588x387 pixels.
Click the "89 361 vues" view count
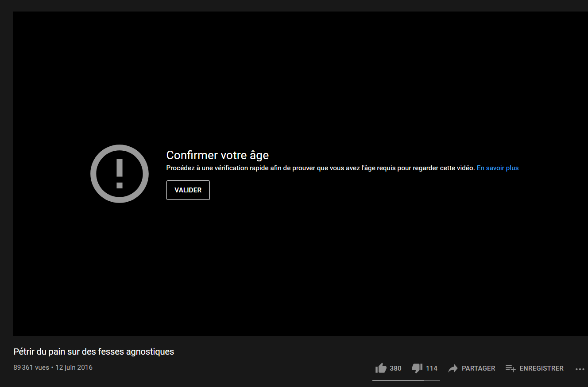[31, 367]
